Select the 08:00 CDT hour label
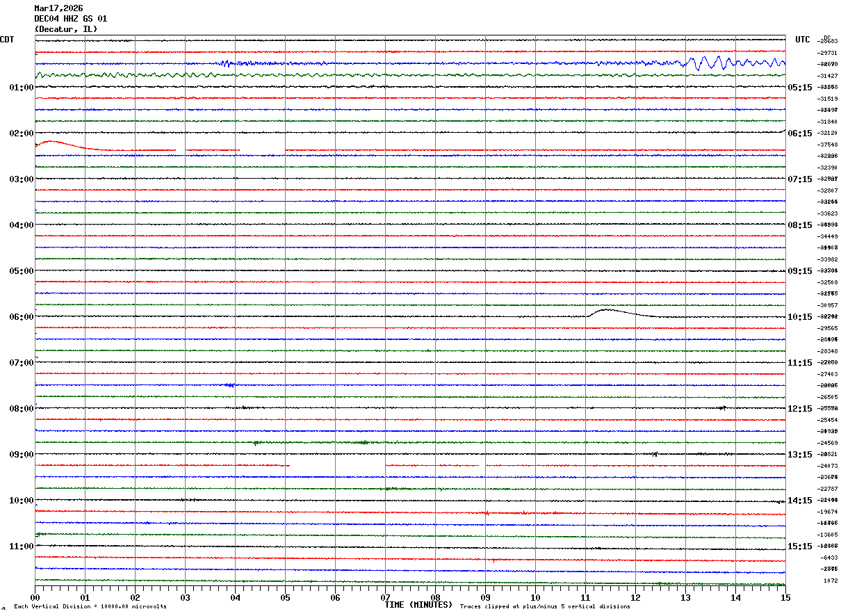The width and height of the screenshot is (841, 616). click(x=22, y=409)
